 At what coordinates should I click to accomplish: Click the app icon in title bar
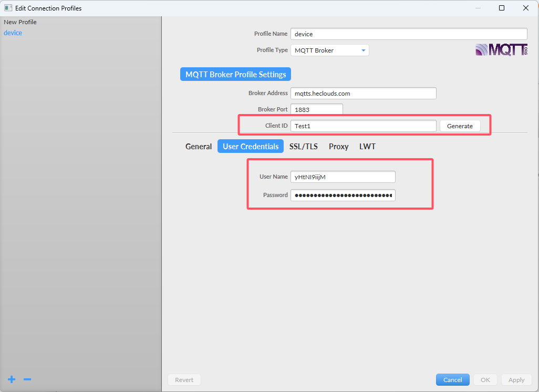click(x=8, y=8)
